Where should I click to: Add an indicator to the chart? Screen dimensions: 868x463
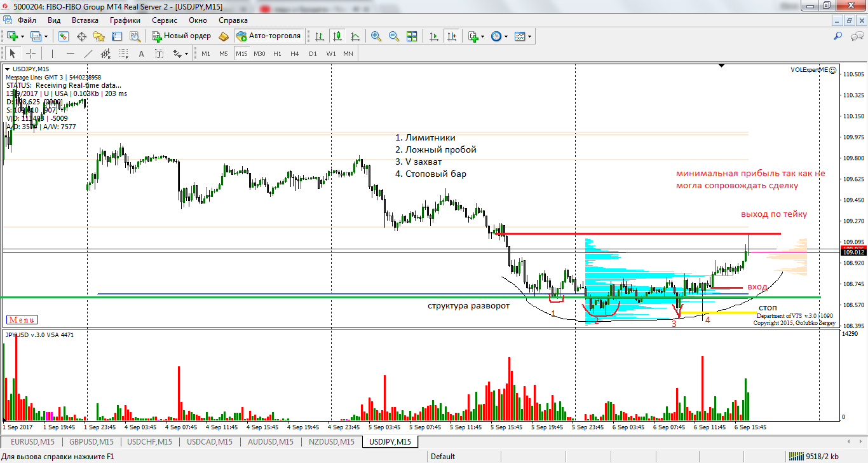(473, 36)
